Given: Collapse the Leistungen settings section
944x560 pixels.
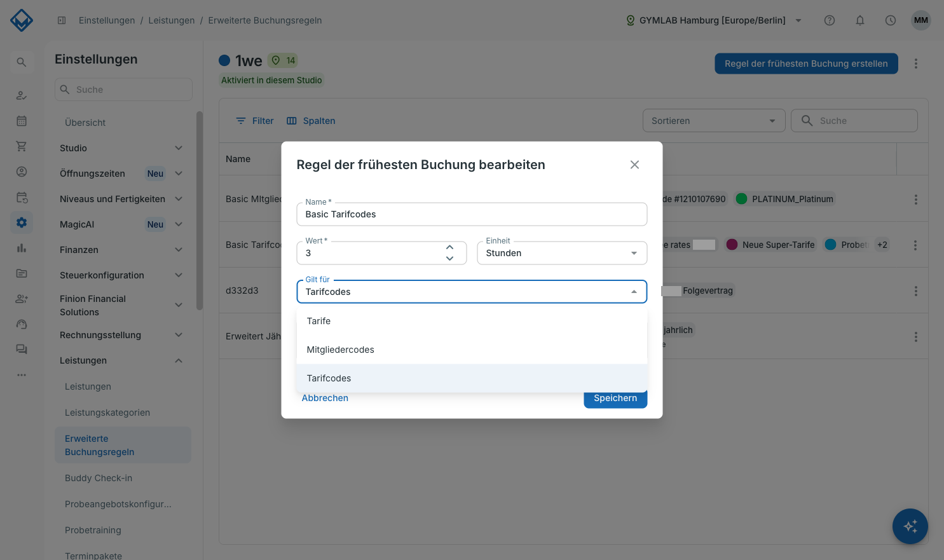Looking at the screenshot, I should 121,360.
